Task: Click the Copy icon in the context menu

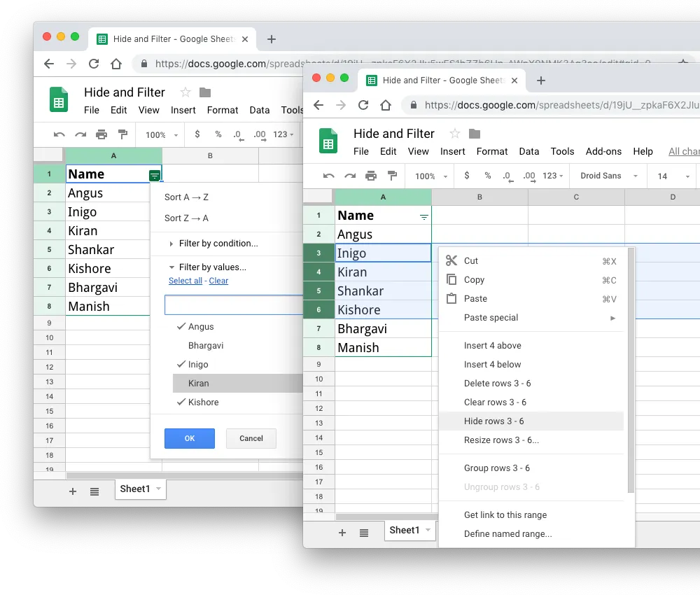Action: click(x=451, y=279)
